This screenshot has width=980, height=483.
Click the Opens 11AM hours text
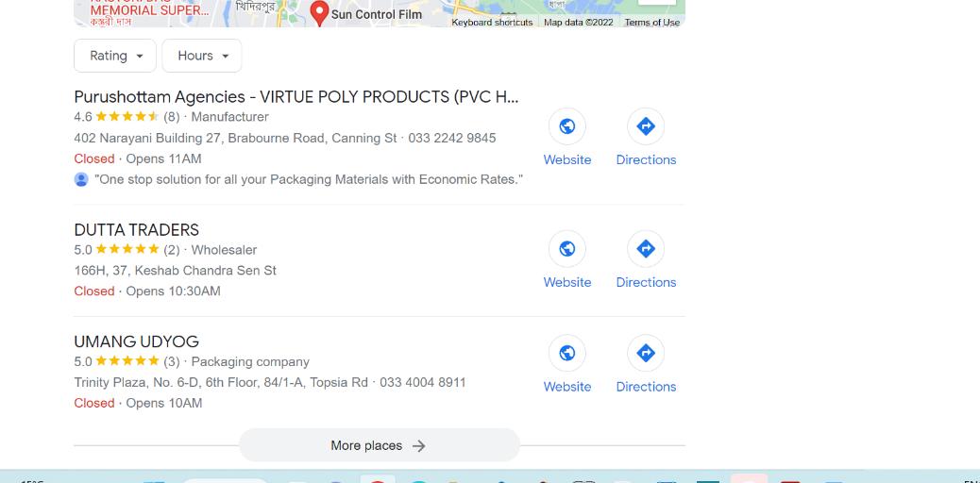click(x=163, y=158)
